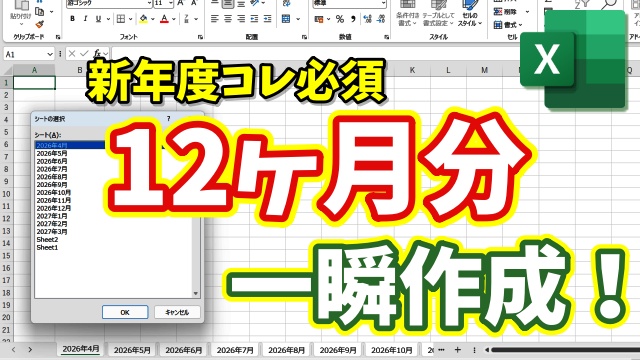
Task: Click the sheet list scrollbar down arrow
Action: pos(196,293)
